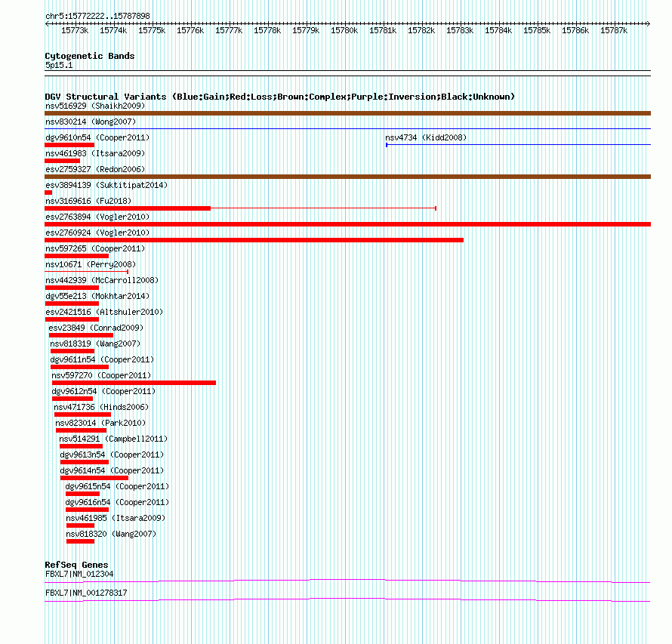The image size is (672, 644).
Task: Open nsv10671 (Perry2008) variant label
Action: 91,264
